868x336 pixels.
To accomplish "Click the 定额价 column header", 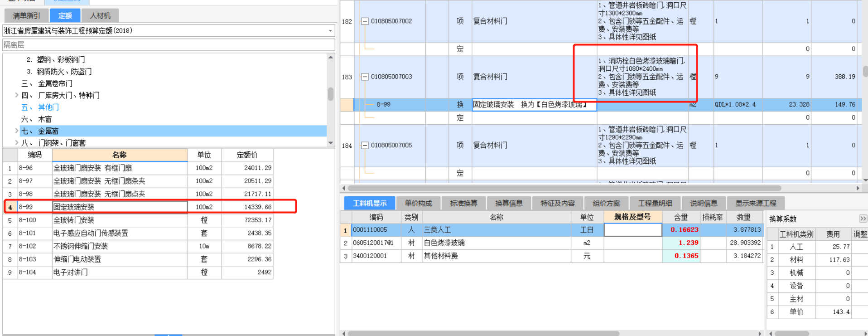I will (247, 155).
